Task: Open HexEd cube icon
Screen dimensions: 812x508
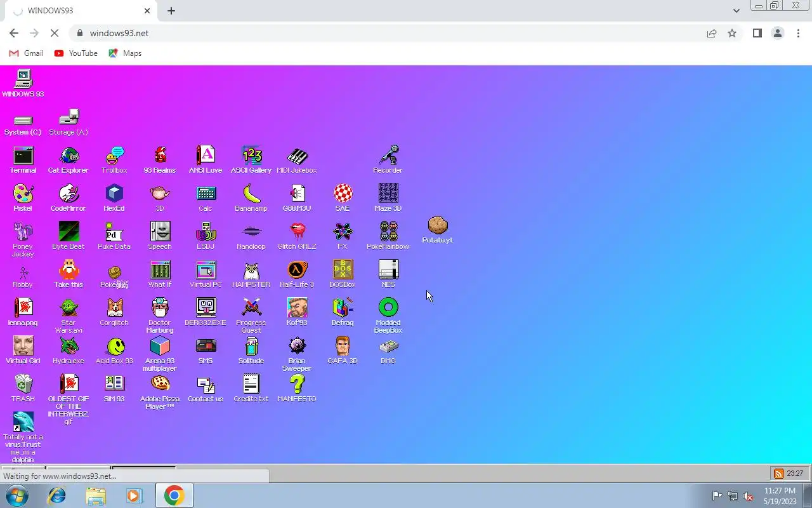Action: (114, 197)
